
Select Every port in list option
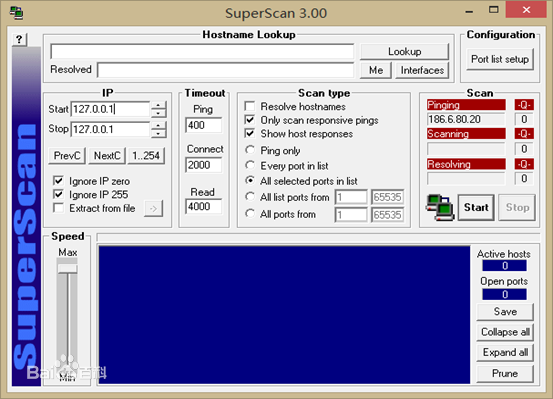click(250, 165)
